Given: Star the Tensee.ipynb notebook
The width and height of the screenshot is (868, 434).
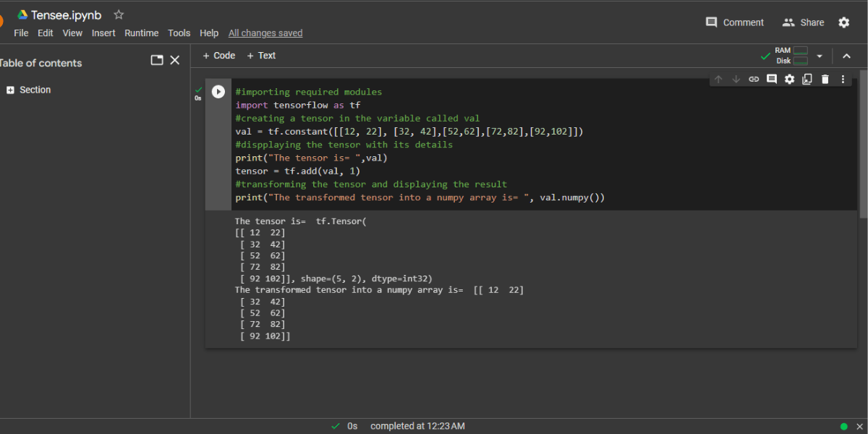Looking at the screenshot, I should [x=118, y=14].
